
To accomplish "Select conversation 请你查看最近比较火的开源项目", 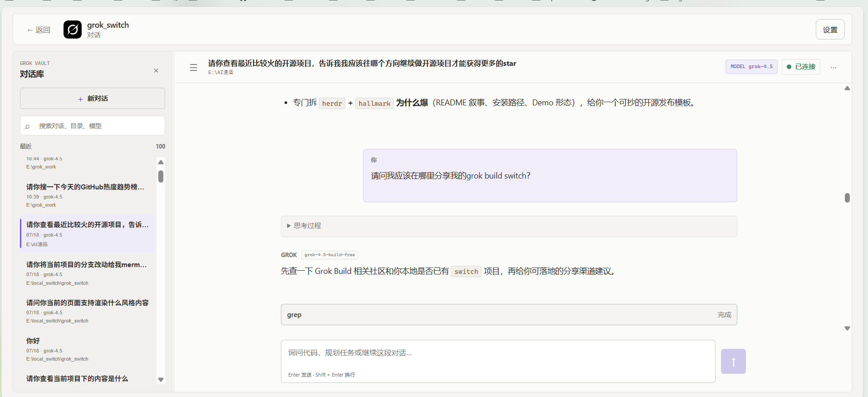I will pos(88,233).
